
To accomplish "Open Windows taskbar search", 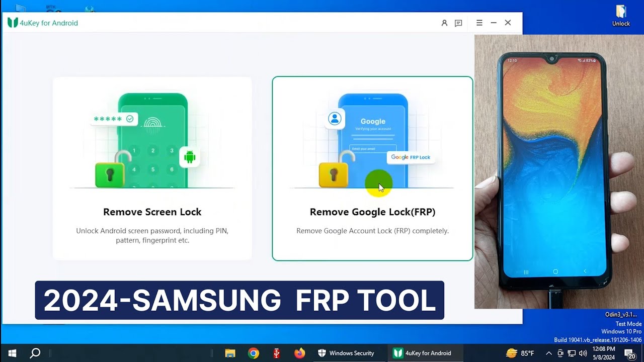I will [35, 353].
